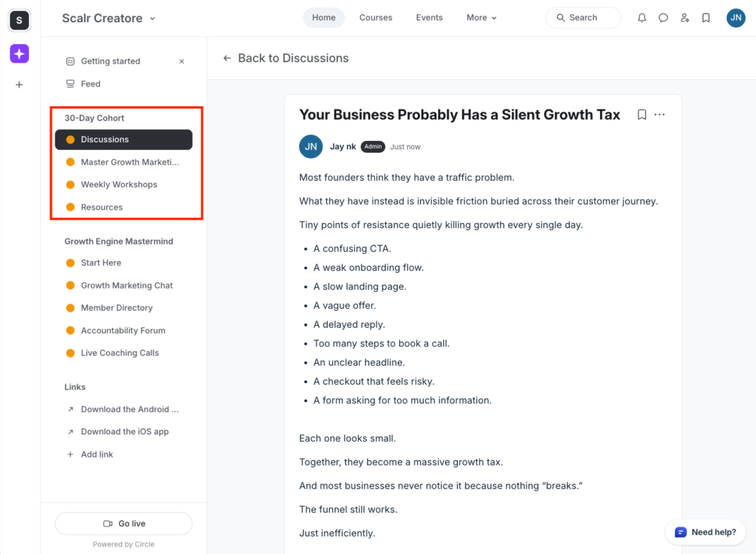
Task: Open the purple sparkle AI icon
Action: point(19,54)
